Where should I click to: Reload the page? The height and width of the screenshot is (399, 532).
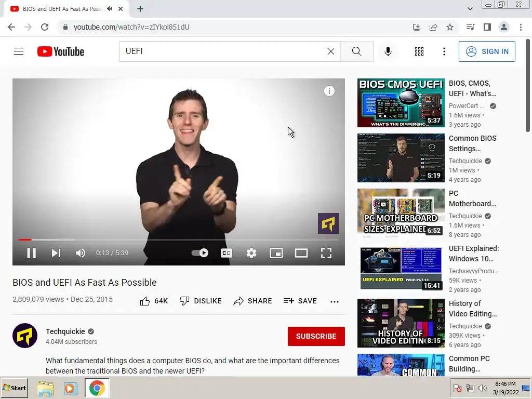(x=45, y=27)
